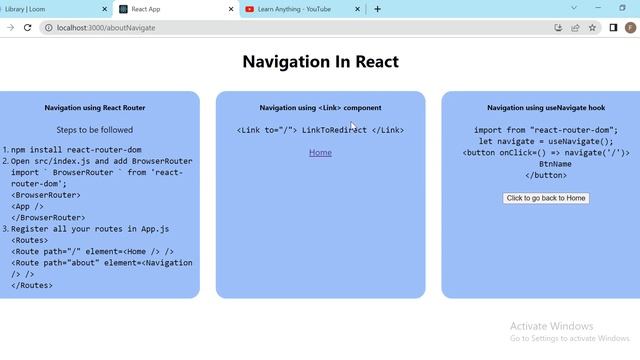The image size is (640, 360).
Task: Close the Library | Loom tab
Action: pos(104,9)
